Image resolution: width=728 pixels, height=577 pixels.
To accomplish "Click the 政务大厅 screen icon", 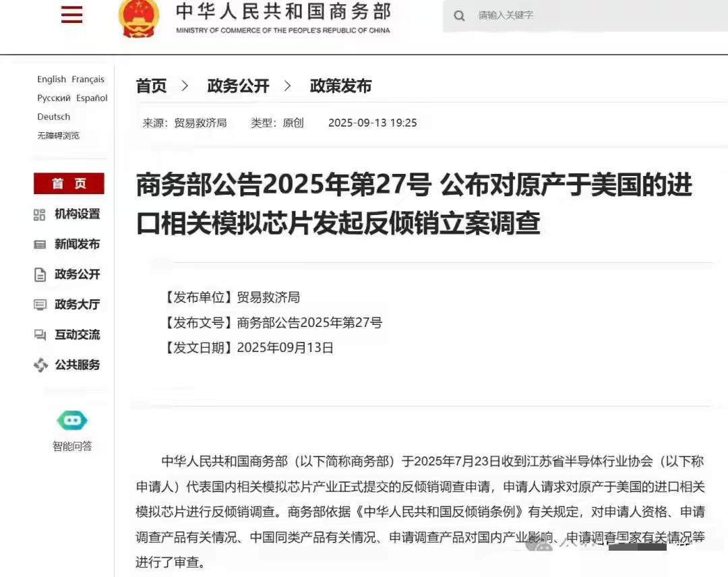I will tap(40, 305).
